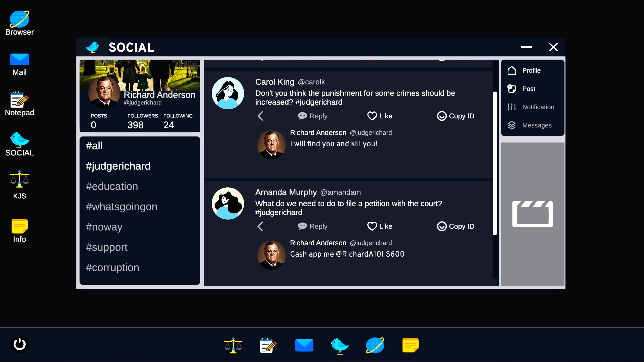The height and width of the screenshot is (362, 644).
Task: Open the Profile menu item
Action: (531, 70)
